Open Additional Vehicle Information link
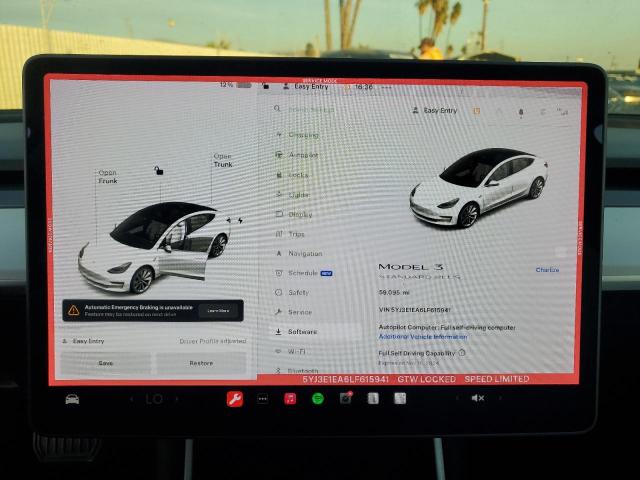This screenshot has height=480, width=640. (423, 337)
